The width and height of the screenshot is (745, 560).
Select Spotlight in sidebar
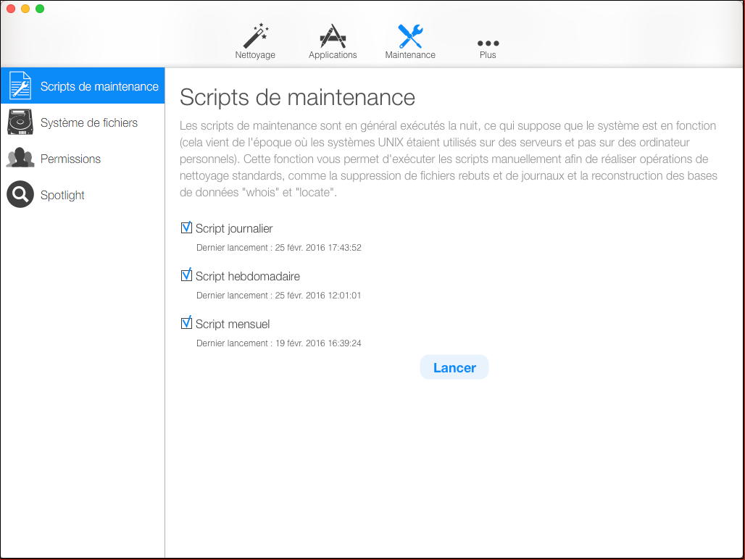(83, 195)
